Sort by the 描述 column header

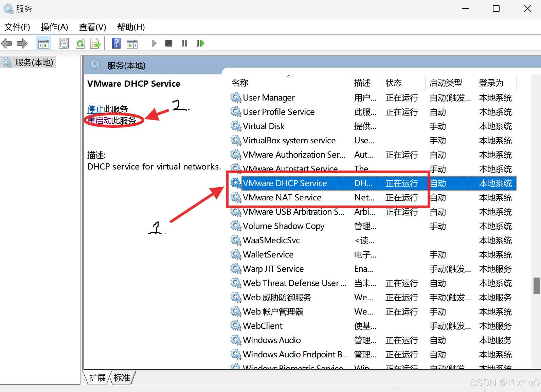(365, 83)
